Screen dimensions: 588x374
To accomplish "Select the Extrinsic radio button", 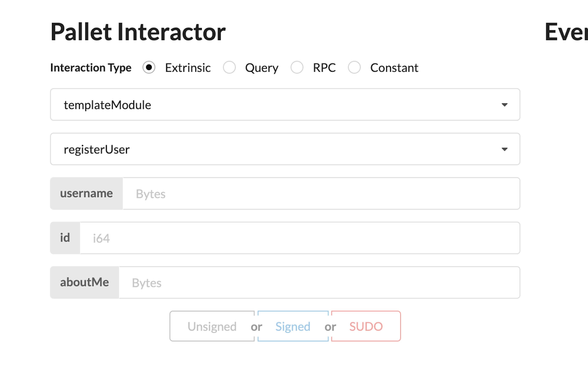I will coord(149,67).
